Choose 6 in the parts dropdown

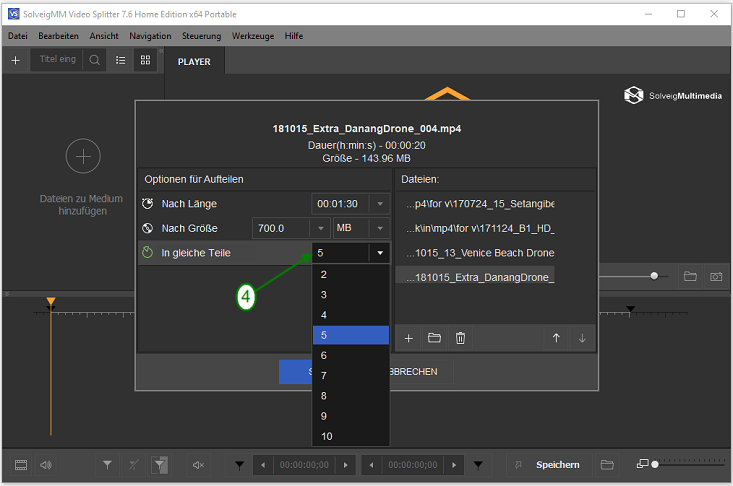[351, 356]
